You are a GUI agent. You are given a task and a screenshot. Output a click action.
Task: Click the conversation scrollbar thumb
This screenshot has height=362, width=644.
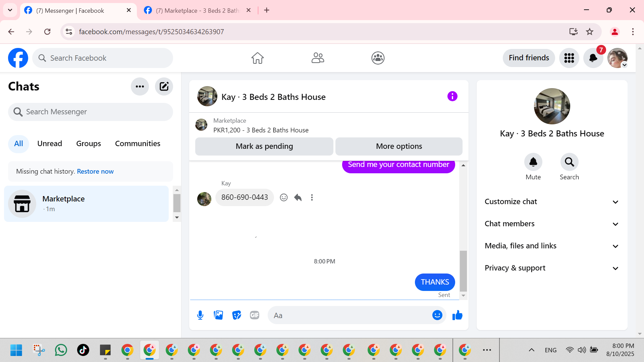pos(463,271)
